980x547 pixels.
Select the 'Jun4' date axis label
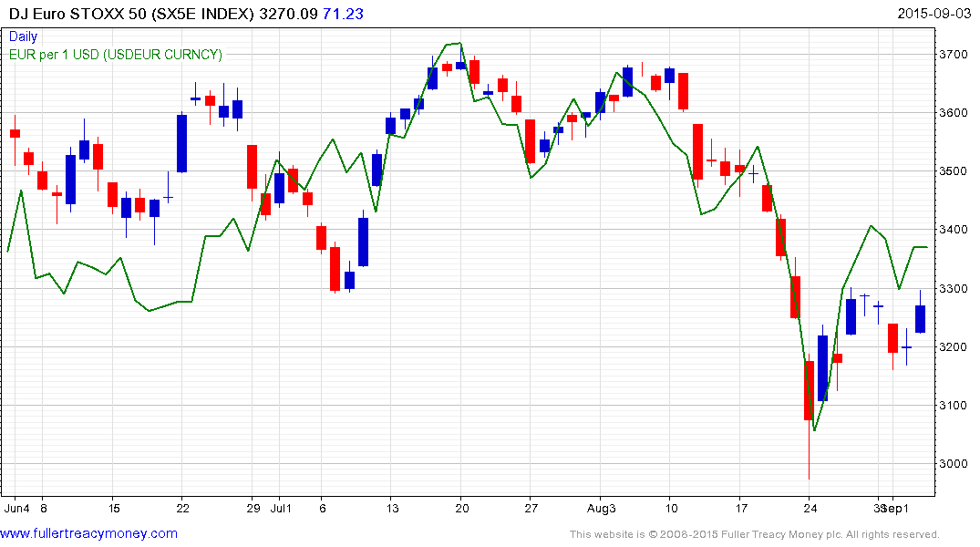coord(17,508)
